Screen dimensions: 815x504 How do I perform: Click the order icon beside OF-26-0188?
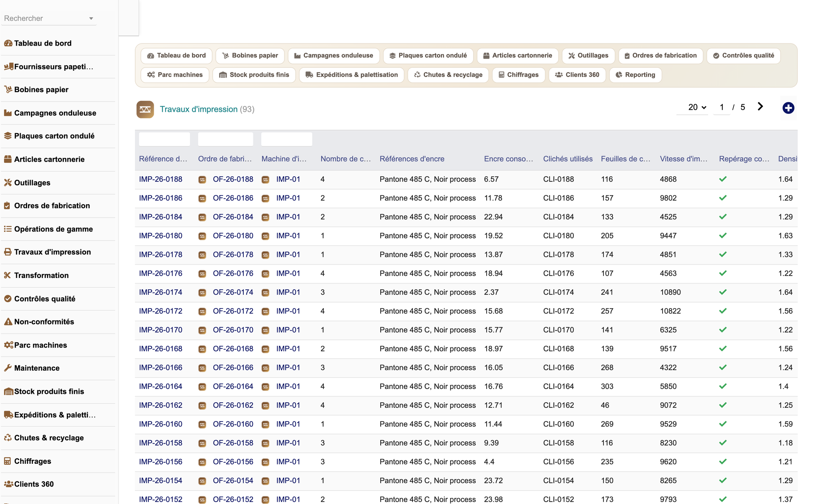202,180
